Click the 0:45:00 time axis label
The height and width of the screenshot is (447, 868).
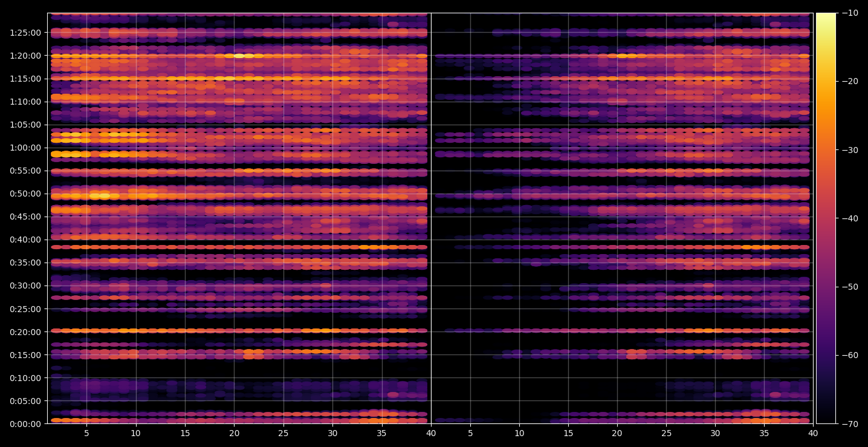coord(25,217)
